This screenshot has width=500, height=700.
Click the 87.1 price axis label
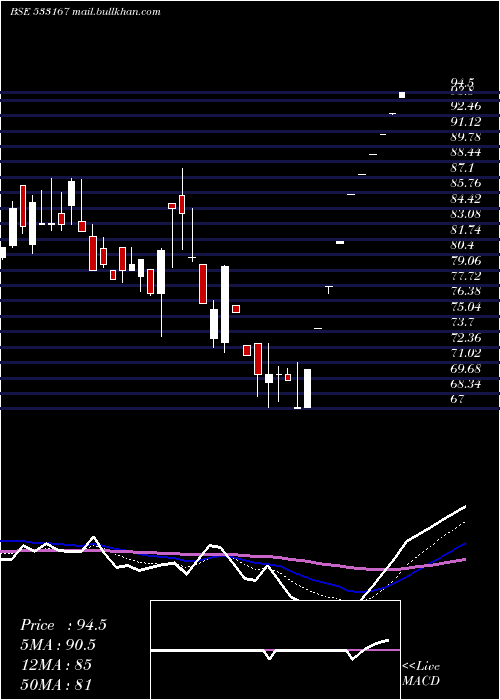(462, 168)
